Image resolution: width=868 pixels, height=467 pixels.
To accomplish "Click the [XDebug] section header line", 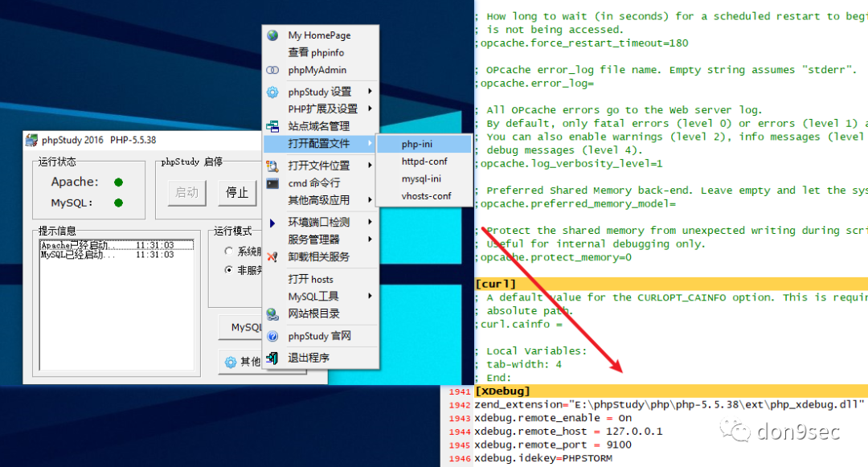I will 671,391.
